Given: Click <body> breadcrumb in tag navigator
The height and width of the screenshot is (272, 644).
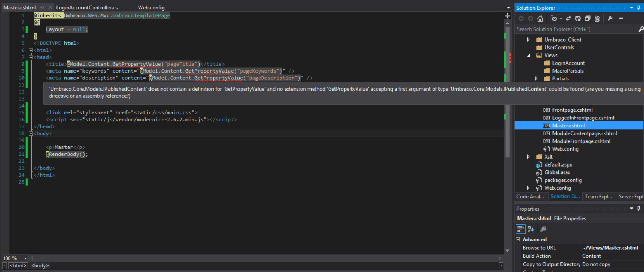Looking at the screenshot, I should pyautogui.click(x=40, y=266).
